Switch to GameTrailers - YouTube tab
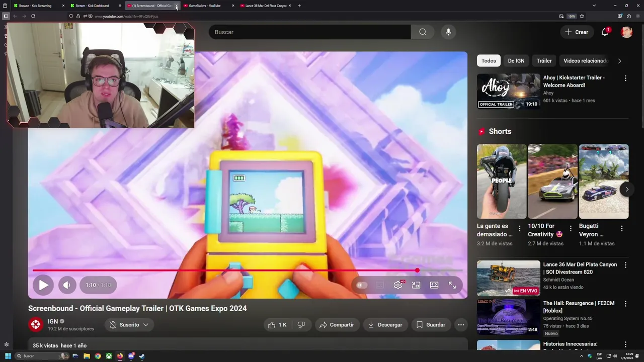 click(208, 6)
